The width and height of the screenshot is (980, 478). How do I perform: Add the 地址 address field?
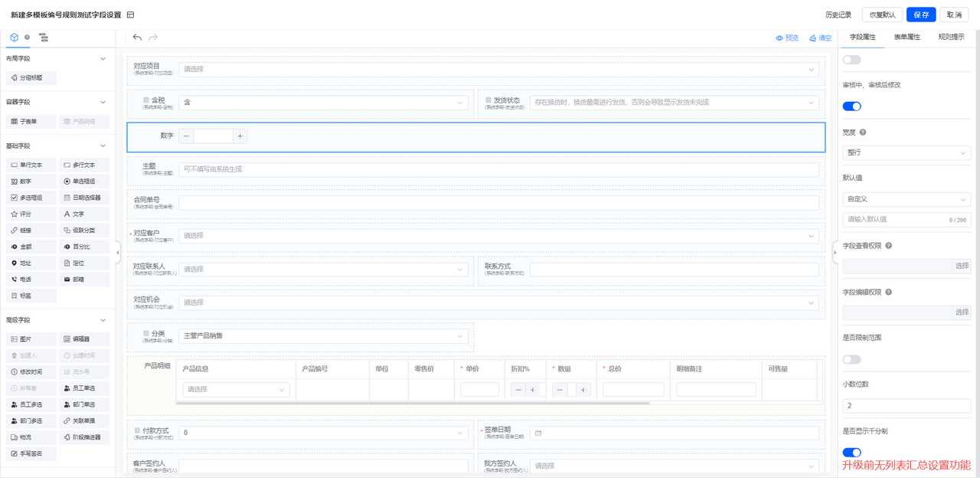pos(31,263)
